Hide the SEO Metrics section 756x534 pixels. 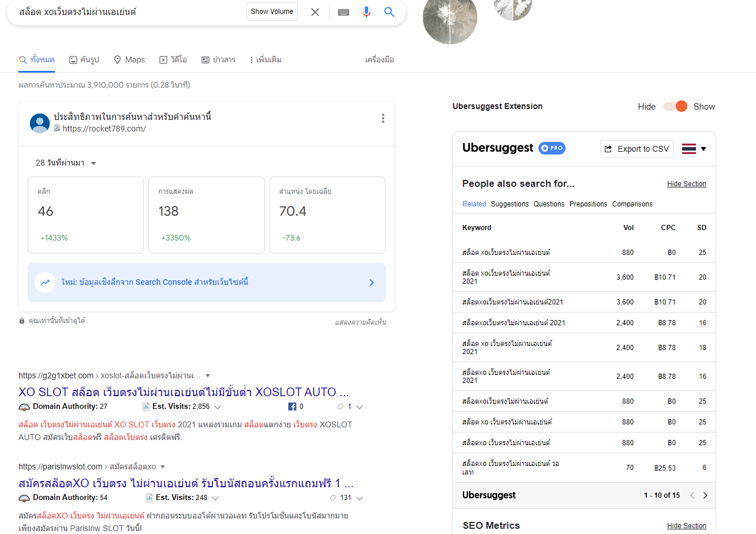pyautogui.click(x=687, y=526)
